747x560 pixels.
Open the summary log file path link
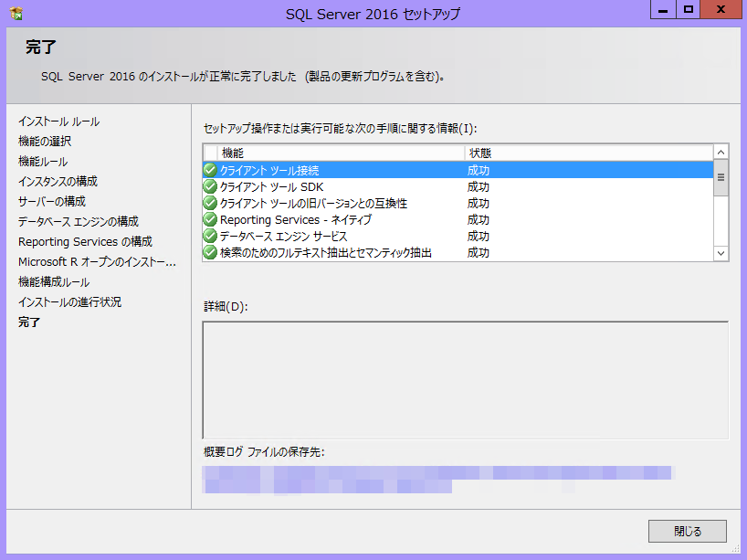tap(437, 473)
